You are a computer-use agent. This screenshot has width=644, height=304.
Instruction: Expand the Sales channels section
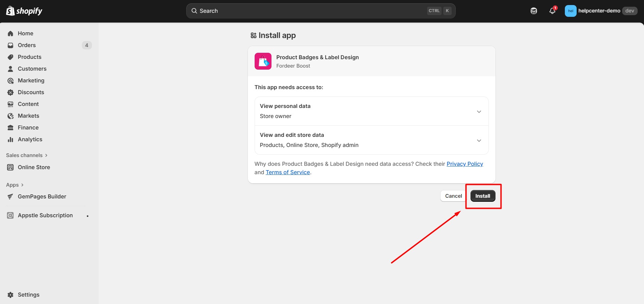27,155
